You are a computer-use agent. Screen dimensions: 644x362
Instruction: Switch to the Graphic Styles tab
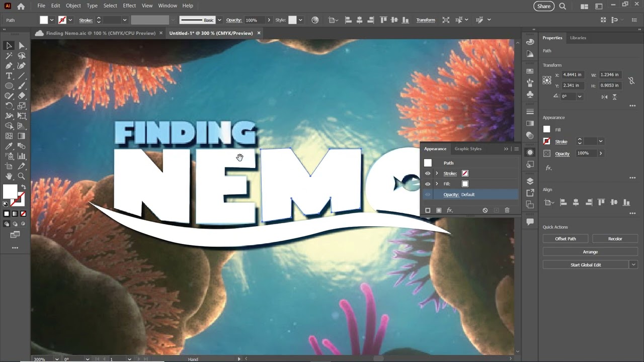point(468,149)
